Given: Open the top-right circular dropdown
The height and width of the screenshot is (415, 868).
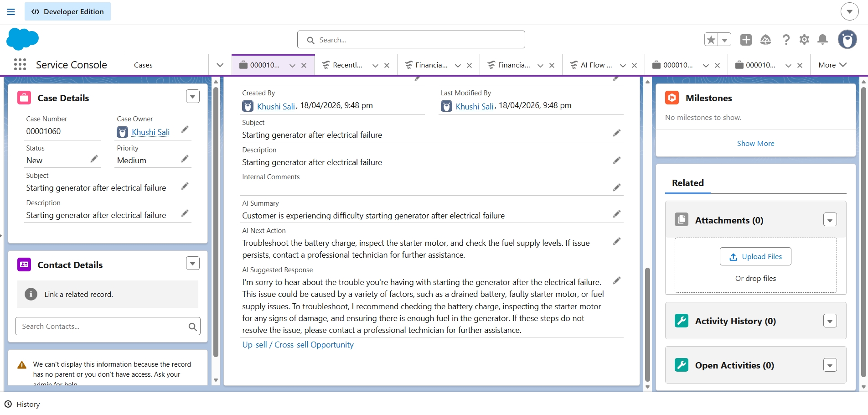Looking at the screenshot, I should coord(850,11).
